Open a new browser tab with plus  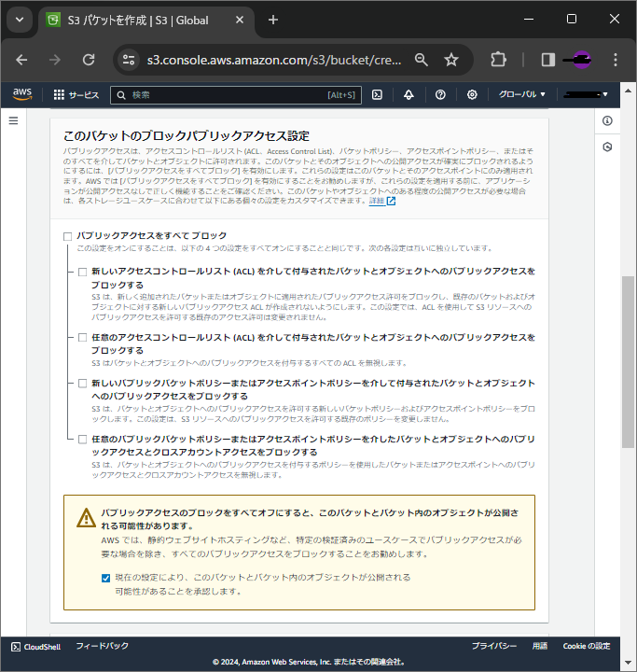(273, 20)
